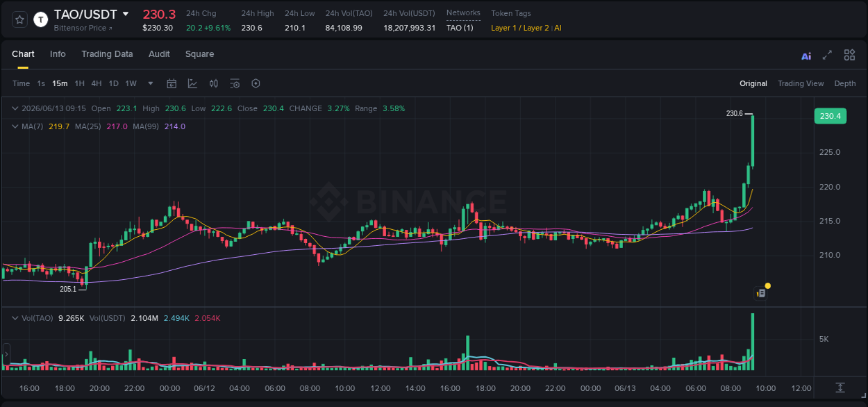
Task: Click the AI token tag
Action: click(x=558, y=28)
